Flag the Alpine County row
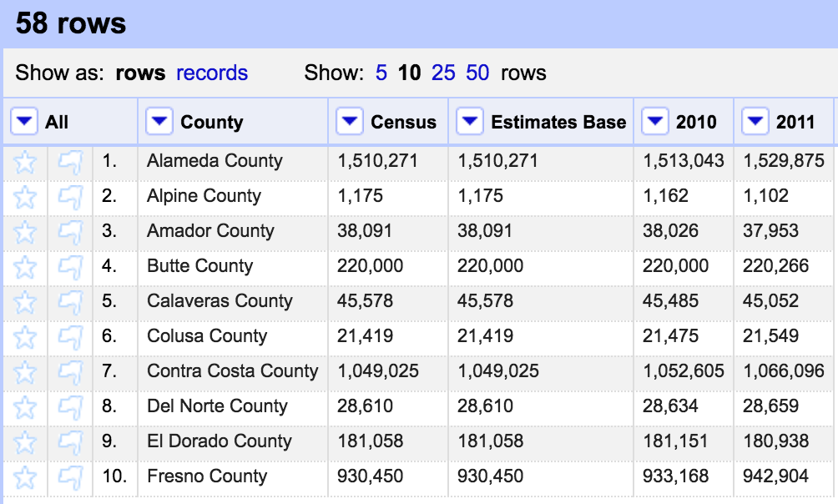This screenshot has height=504, width=838. [x=71, y=197]
